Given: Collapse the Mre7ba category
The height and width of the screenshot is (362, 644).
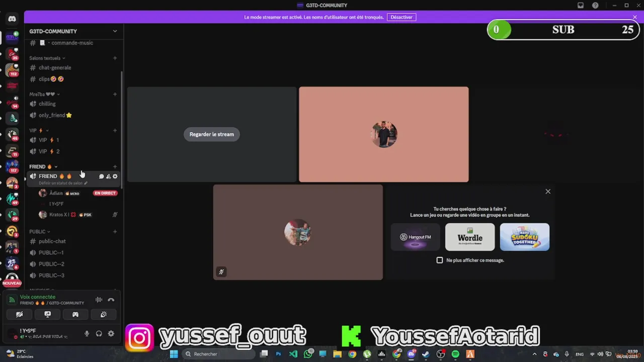Looking at the screenshot, I should 44,95.
